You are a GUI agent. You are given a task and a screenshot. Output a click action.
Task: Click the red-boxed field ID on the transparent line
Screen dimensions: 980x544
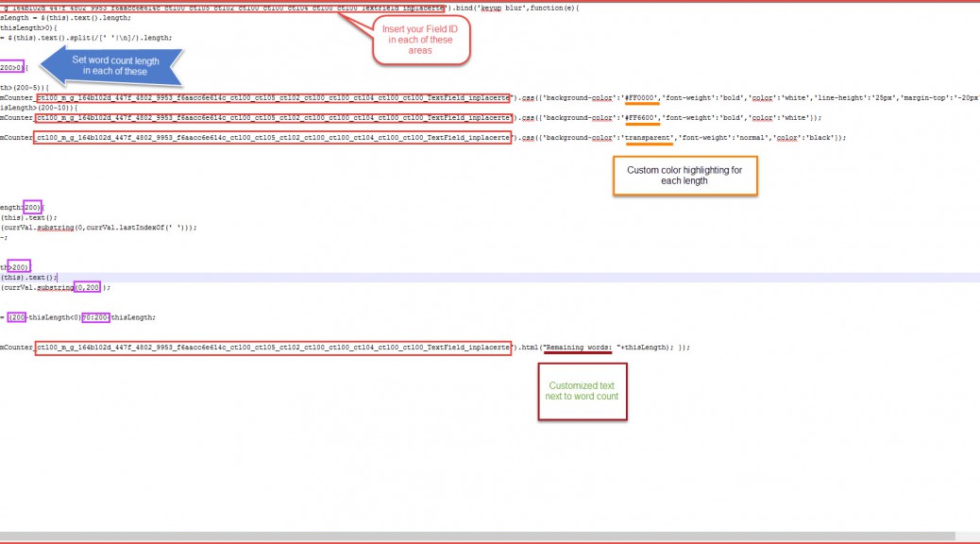[x=273, y=137]
